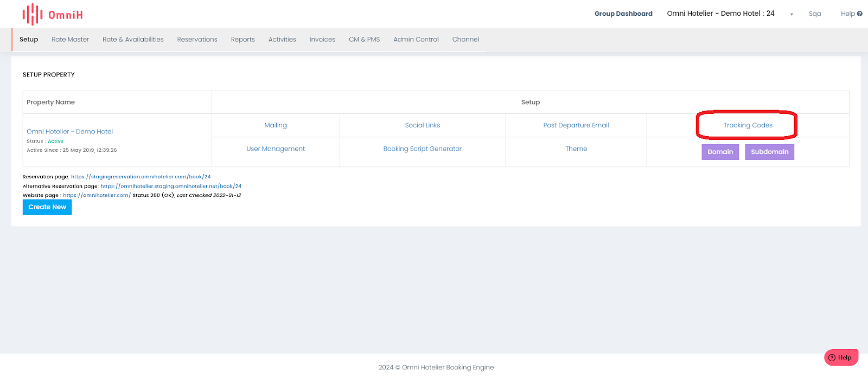Click the Status 200 (OK) text
The image size is (868, 379).
pos(154,195)
